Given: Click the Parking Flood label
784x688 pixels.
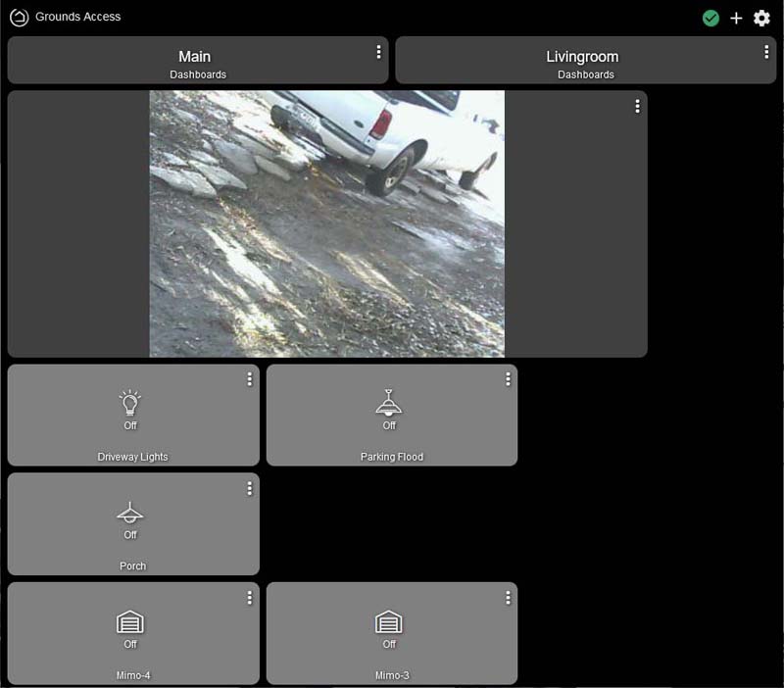Looking at the screenshot, I should 392,457.
